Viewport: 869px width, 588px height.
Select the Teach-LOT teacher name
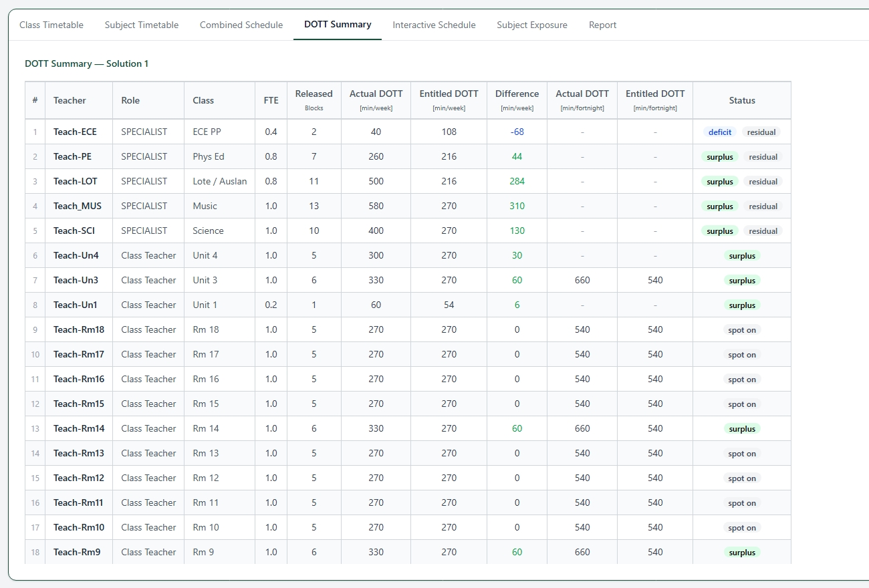pyautogui.click(x=76, y=181)
